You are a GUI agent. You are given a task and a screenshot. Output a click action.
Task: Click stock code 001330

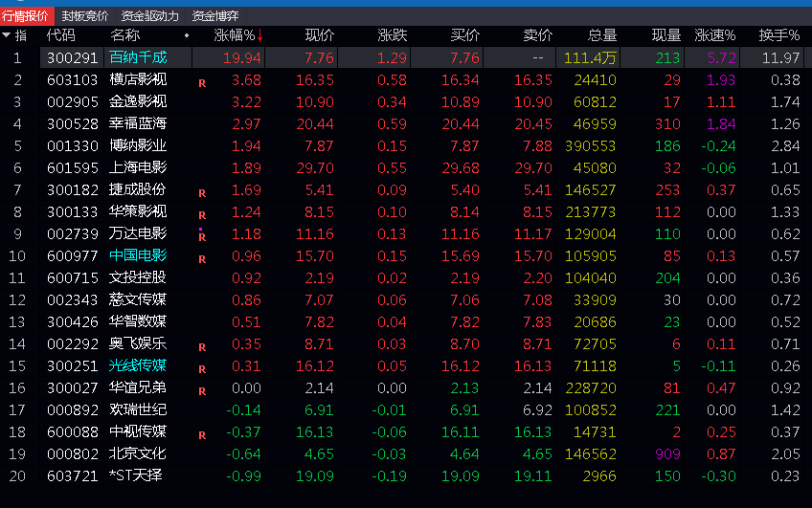pyautogui.click(x=73, y=145)
